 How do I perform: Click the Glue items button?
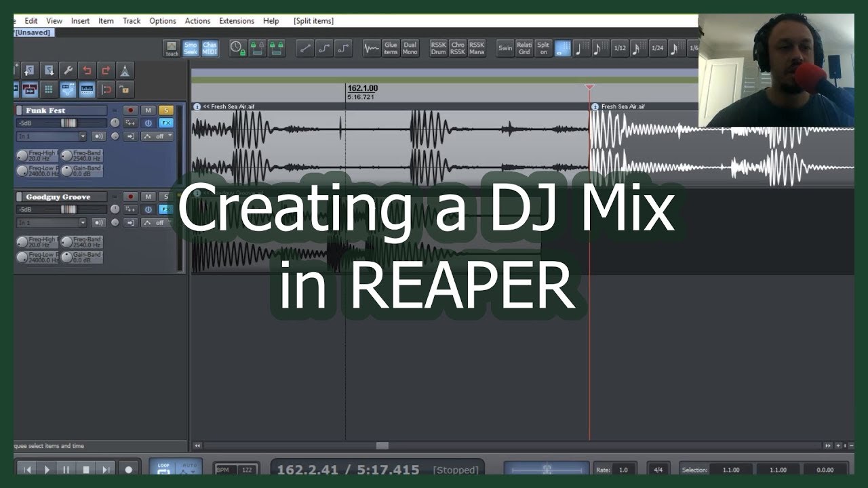tap(391, 48)
